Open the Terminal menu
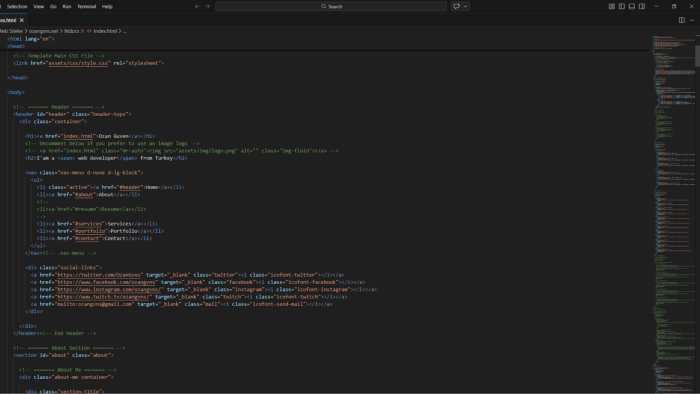This screenshot has width=700, height=394. coord(87,6)
